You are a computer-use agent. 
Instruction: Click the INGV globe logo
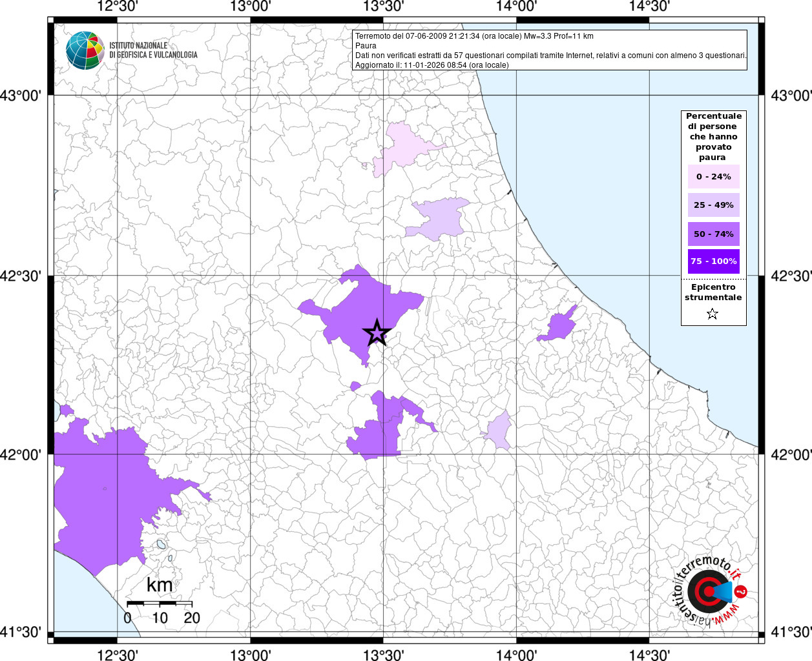coord(85,50)
